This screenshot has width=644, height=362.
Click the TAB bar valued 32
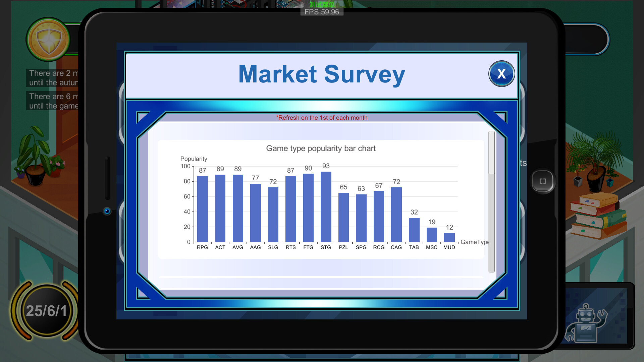[x=414, y=230]
